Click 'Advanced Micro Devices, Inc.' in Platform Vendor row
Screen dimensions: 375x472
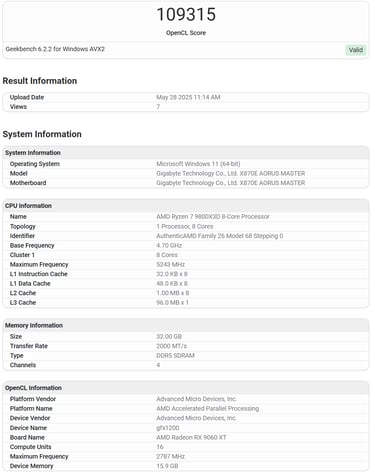coord(197,399)
